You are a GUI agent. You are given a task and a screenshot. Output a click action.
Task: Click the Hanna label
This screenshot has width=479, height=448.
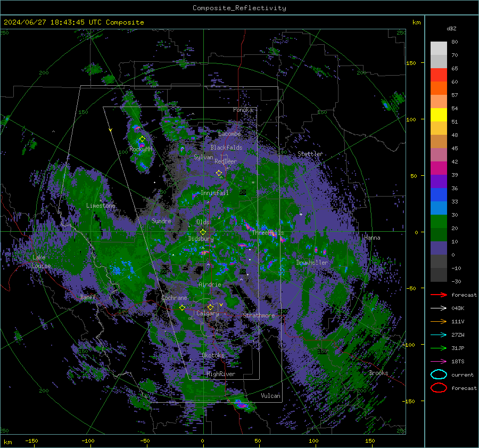pyautogui.click(x=372, y=237)
